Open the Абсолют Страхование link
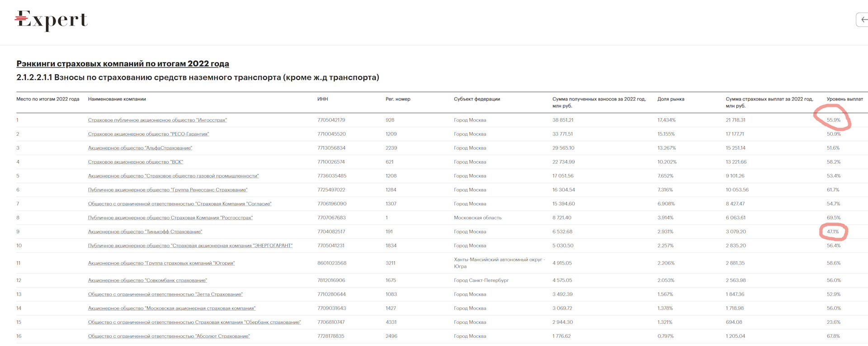Image resolution: width=868 pixels, height=346 pixels. point(169,337)
